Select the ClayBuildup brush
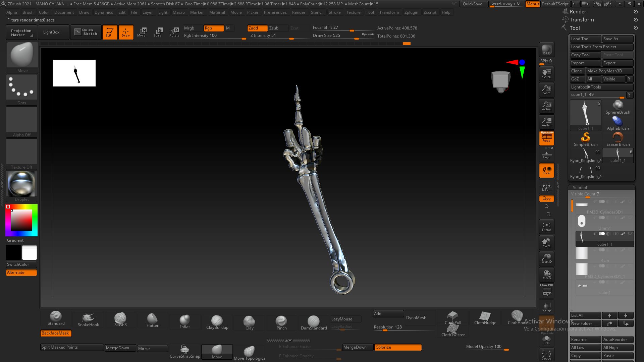644x362 pixels. coord(217,320)
